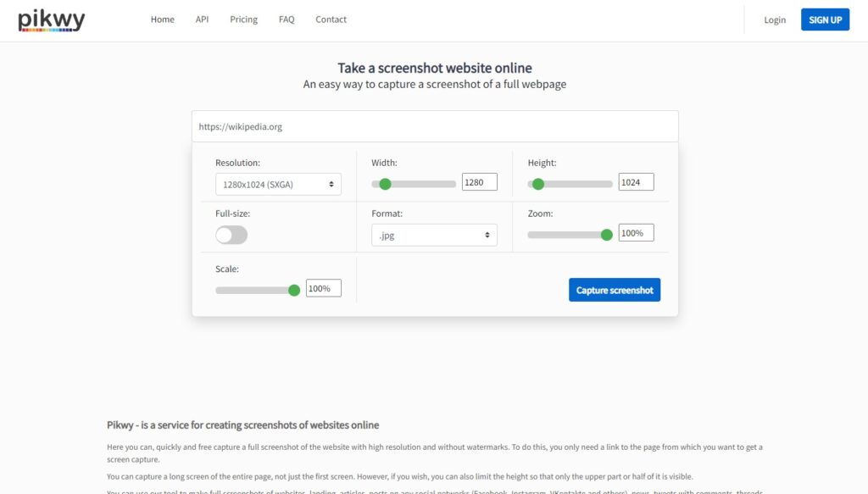Expand the Resolution dropdown
Viewport: 868px width, 494px height.
[278, 184]
